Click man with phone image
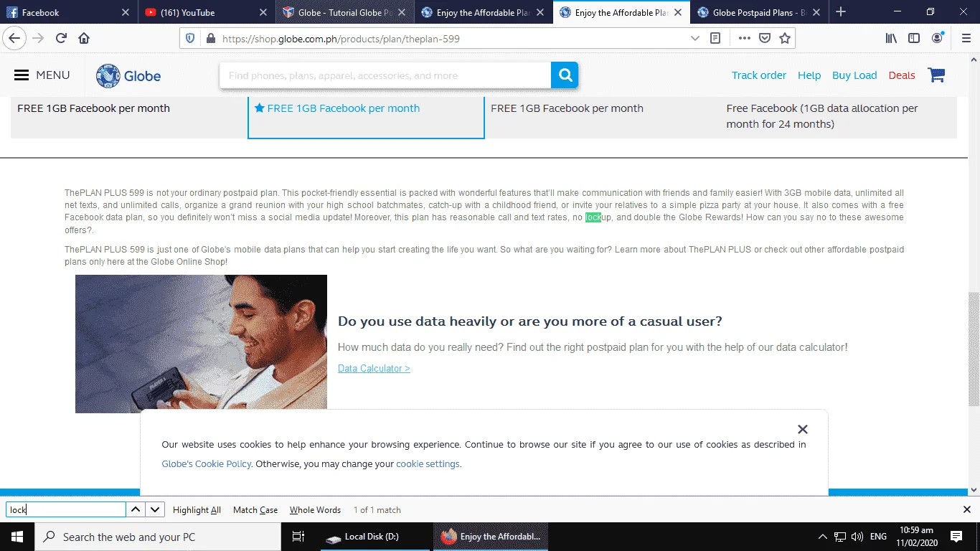 pos(201,344)
